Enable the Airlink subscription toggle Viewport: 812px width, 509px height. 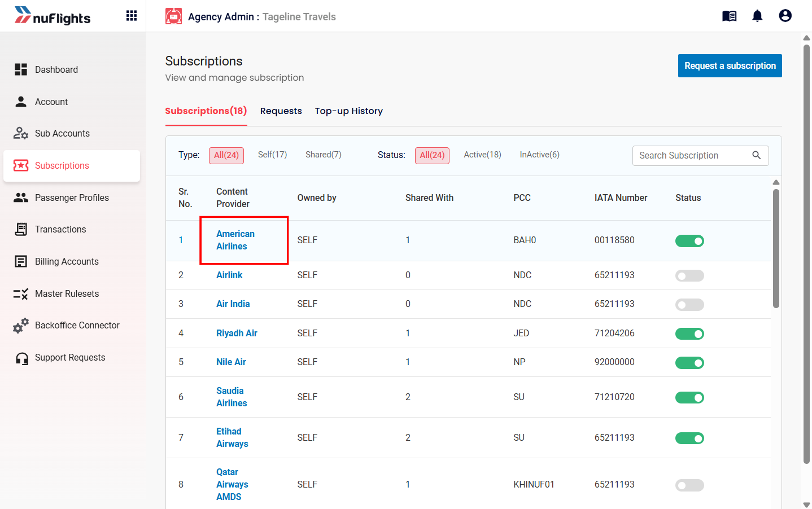pos(689,276)
